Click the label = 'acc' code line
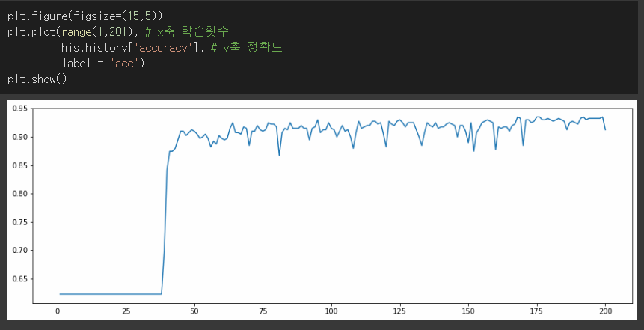This screenshot has height=330, width=644. pyautogui.click(x=103, y=64)
